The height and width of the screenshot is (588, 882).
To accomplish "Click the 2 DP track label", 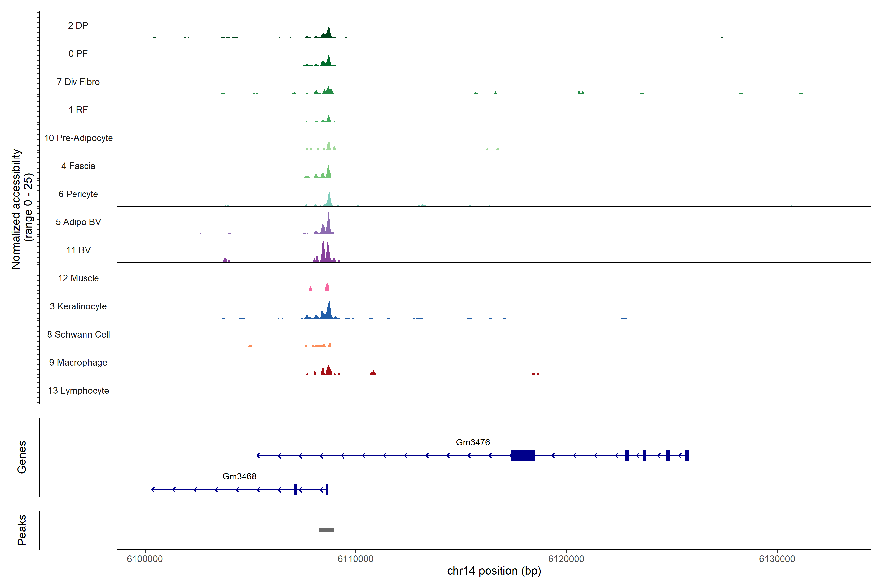I will pos(78,25).
